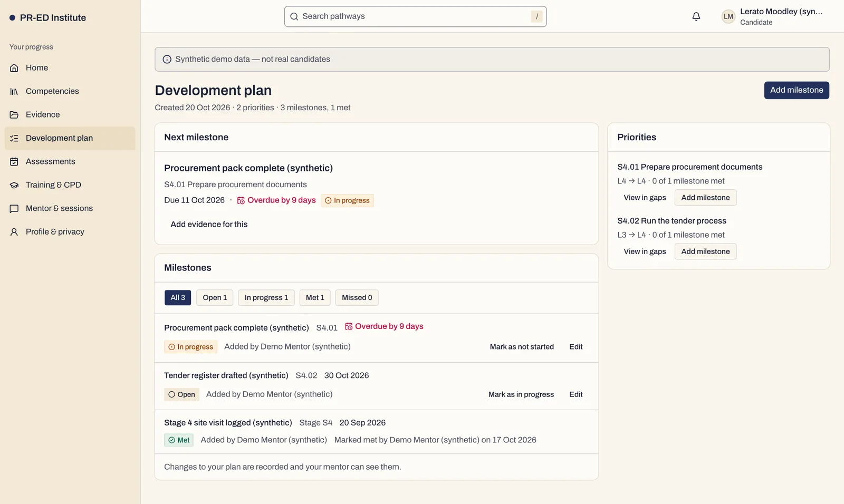The width and height of the screenshot is (844, 504).
Task: Click '20 Sep 2026' date
Action: tap(362, 423)
